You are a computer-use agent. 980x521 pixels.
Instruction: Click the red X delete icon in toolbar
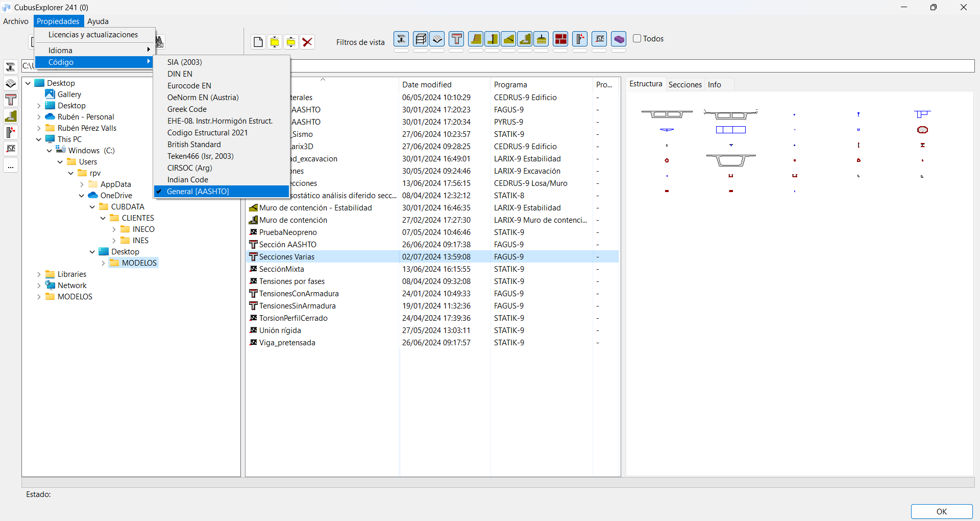tap(307, 42)
